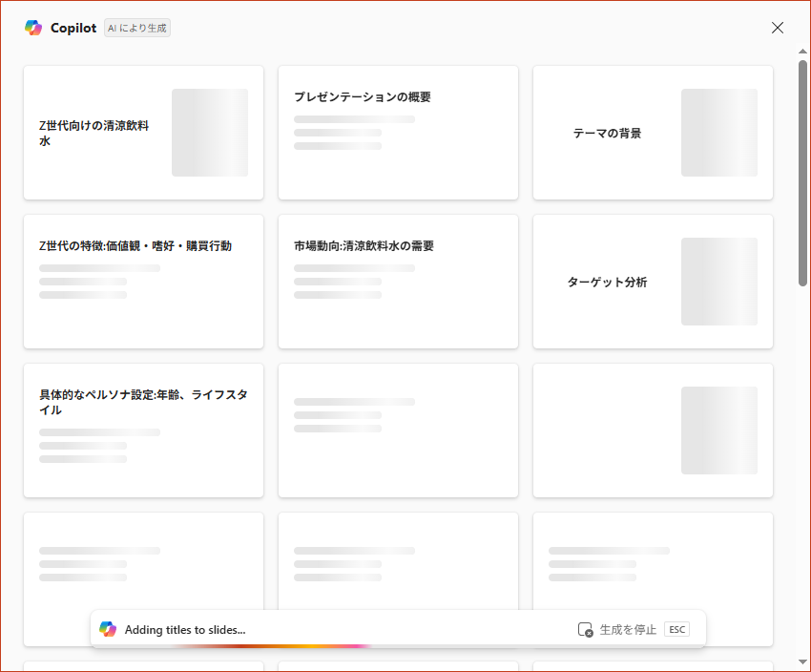
Task: Click the image placeholder on the テーマの背景 slide
Action: click(x=719, y=133)
